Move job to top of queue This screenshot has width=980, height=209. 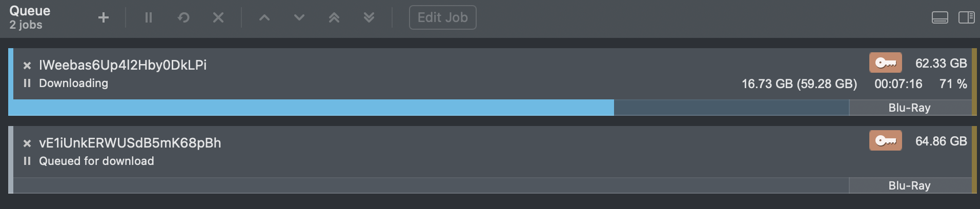[x=334, y=17]
